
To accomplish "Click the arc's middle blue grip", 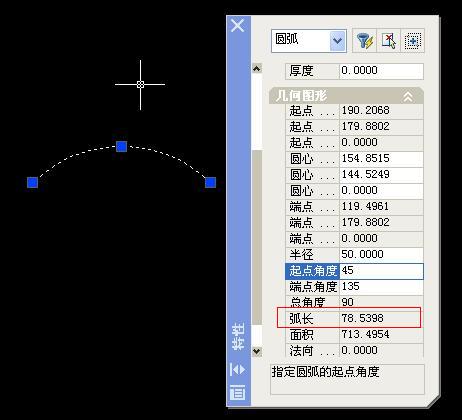I will [122, 146].
